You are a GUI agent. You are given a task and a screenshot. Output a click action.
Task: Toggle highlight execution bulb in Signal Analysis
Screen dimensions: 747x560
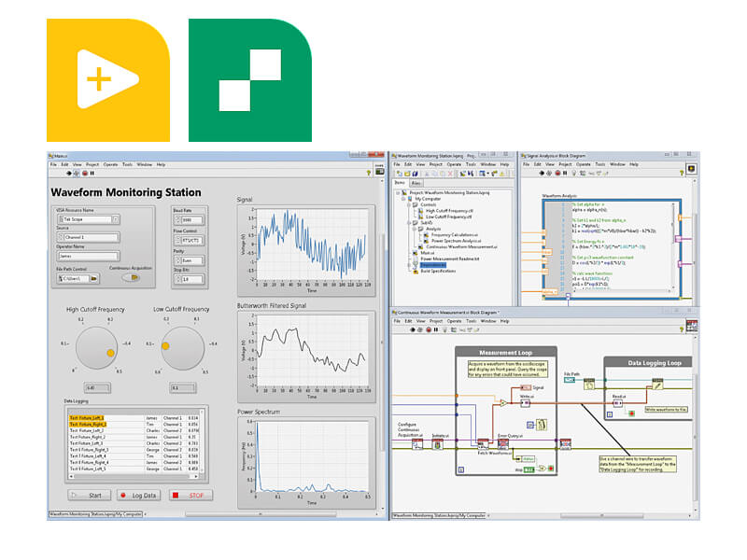[x=573, y=173]
